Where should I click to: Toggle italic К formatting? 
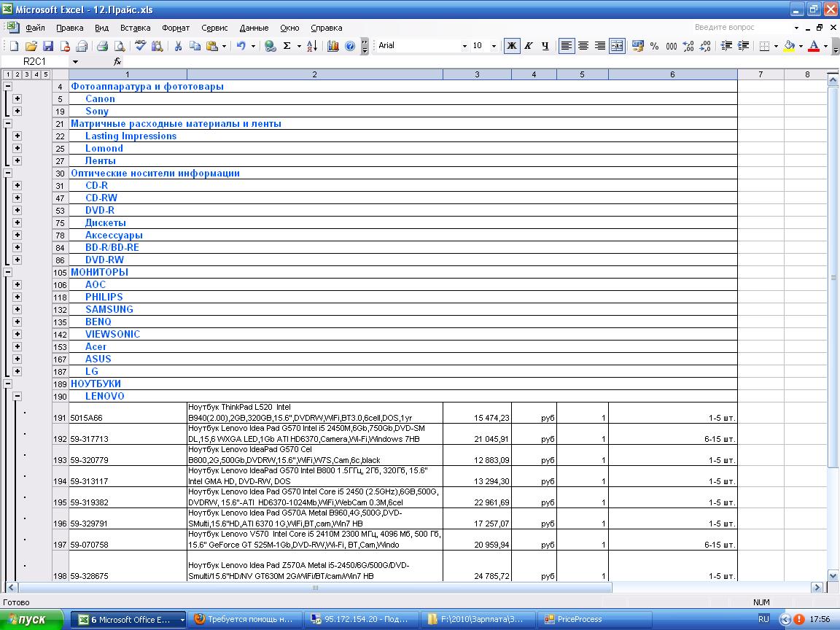pos(528,46)
